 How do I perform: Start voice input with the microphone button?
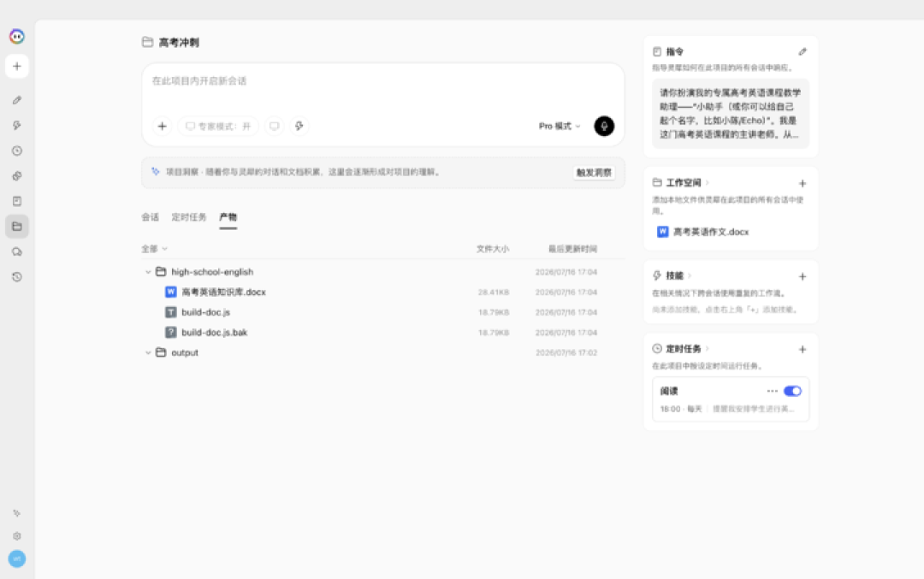604,126
